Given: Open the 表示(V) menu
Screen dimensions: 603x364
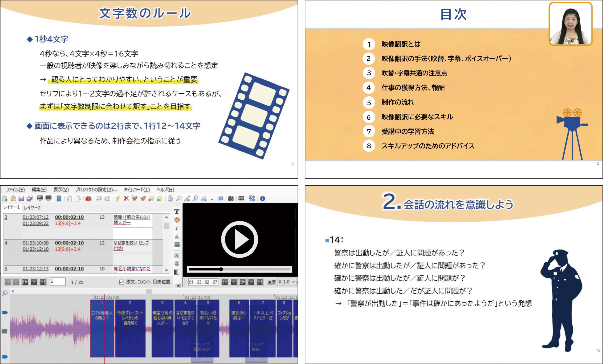Looking at the screenshot, I should pyautogui.click(x=61, y=189).
